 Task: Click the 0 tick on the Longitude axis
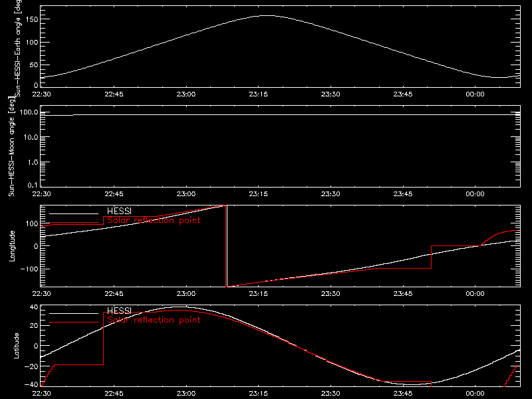(36, 246)
